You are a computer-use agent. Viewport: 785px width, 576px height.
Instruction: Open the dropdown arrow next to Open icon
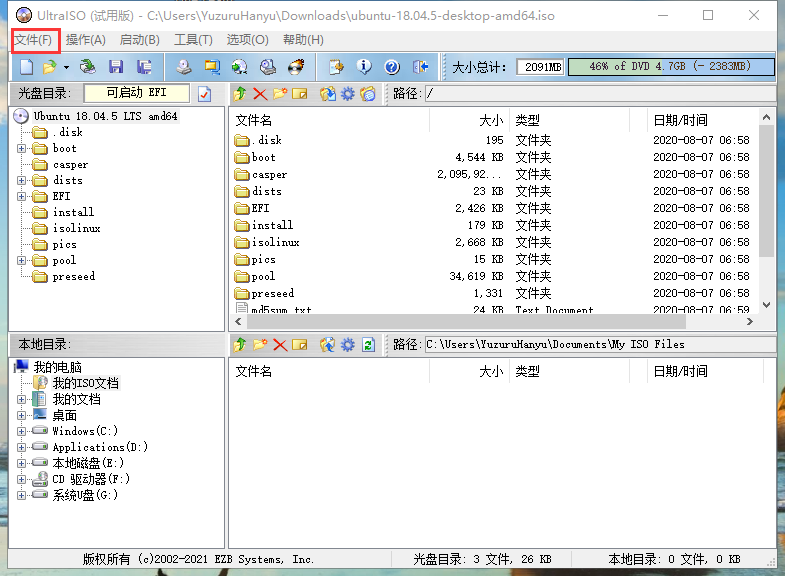click(x=66, y=67)
